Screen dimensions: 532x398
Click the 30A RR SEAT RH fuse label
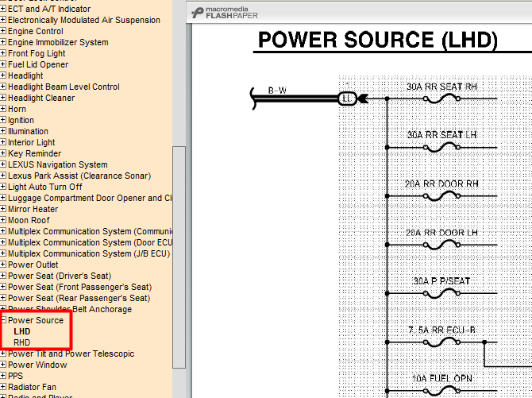coord(441,86)
